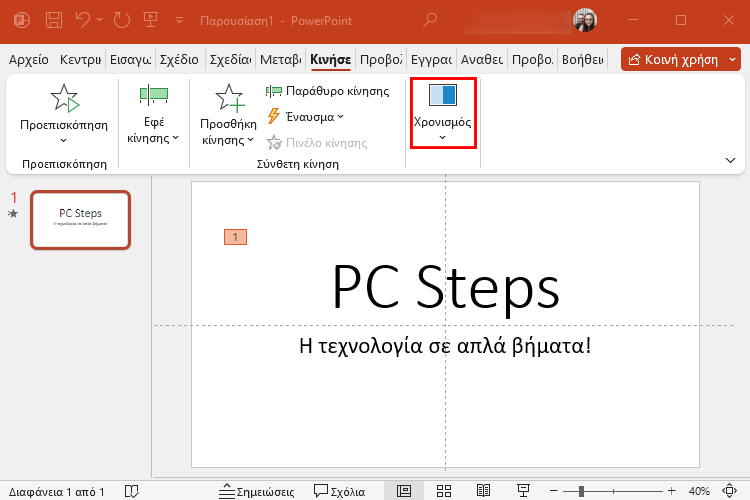Fit slide to current window icon
This screenshot has height=500, width=750.
729,491
